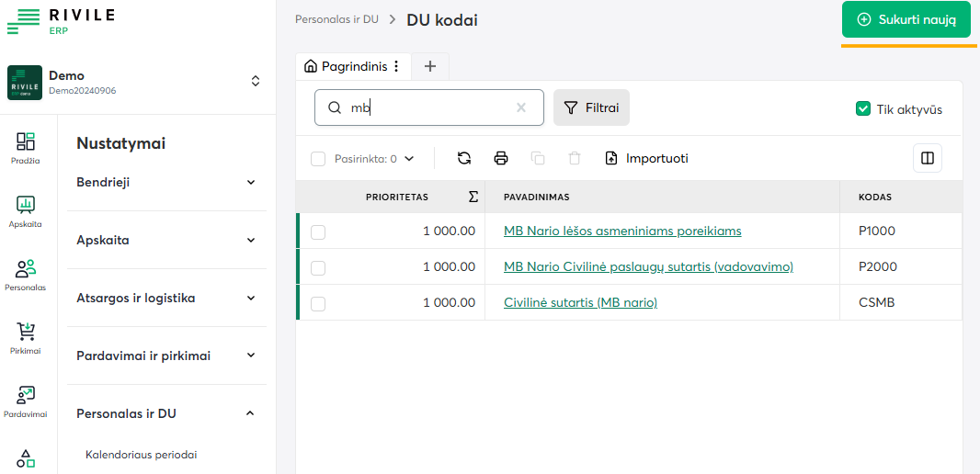Screen dimensions: 980x474
Task: Open Personalas module icon
Action: coord(26,274)
